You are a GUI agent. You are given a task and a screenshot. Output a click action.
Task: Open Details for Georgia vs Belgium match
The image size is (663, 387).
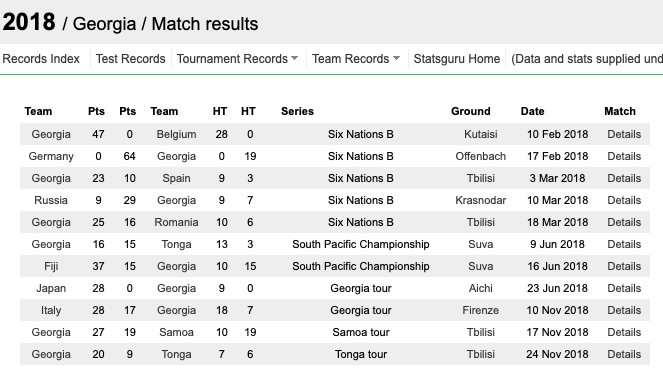pos(624,134)
